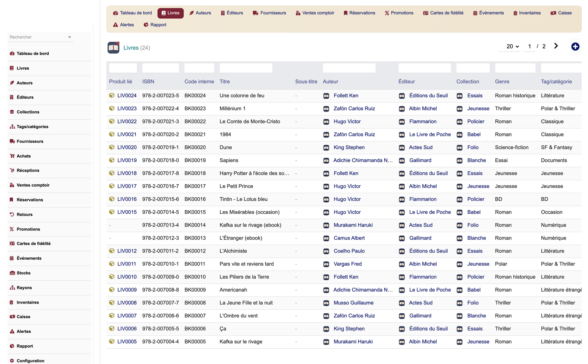The image size is (588, 364).
Task: Sort by the Titre column header
Action: (225, 82)
